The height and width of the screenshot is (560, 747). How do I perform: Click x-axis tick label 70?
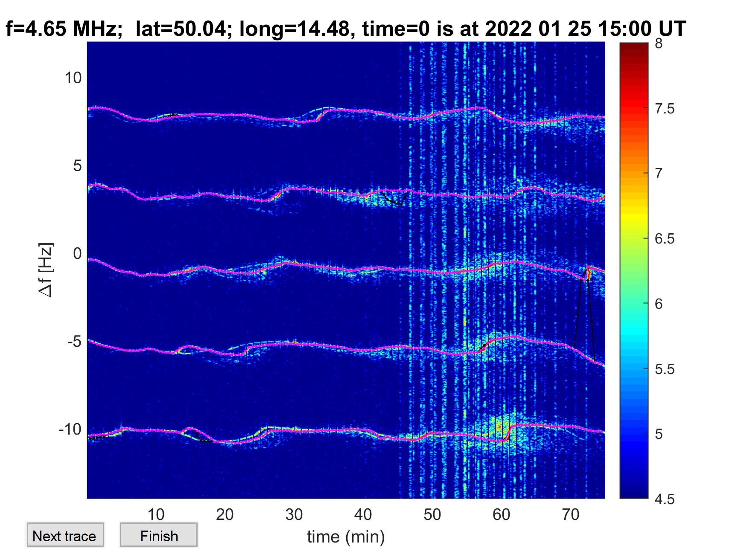coord(571,514)
